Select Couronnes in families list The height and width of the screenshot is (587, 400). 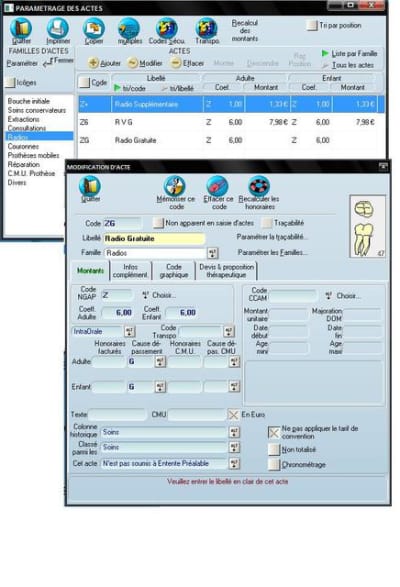[x=23, y=146]
